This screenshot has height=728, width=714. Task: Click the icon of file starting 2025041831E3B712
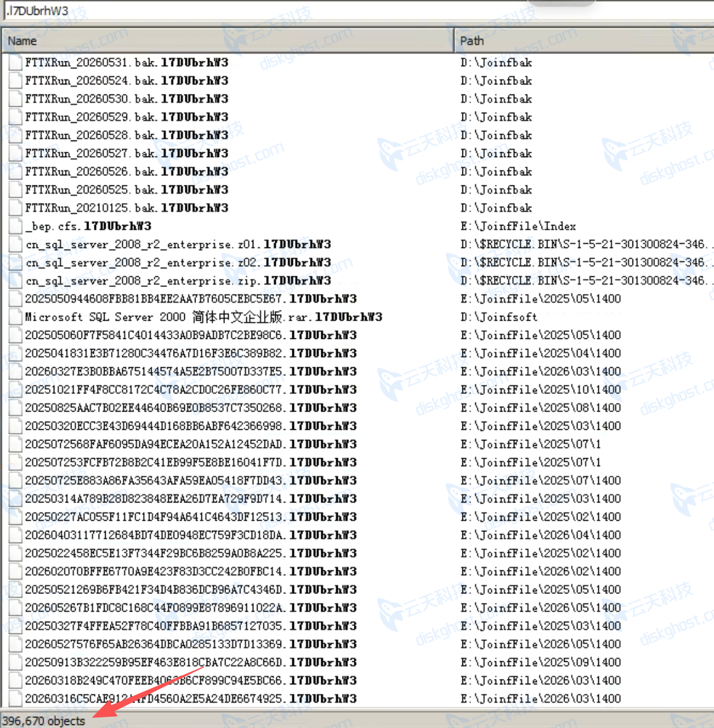(x=16, y=354)
